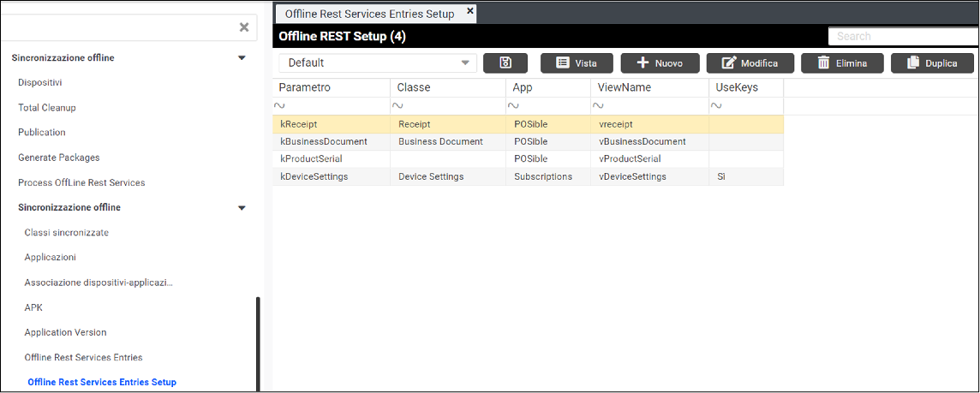Viewport: 980px width, 393px height.
Task: Select the Offline Rest Services Entries Setup tab
Action: (x=370, y=14)
